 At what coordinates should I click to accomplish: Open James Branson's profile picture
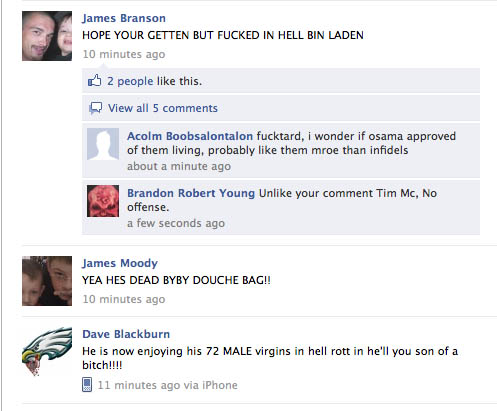click(47, 36)
